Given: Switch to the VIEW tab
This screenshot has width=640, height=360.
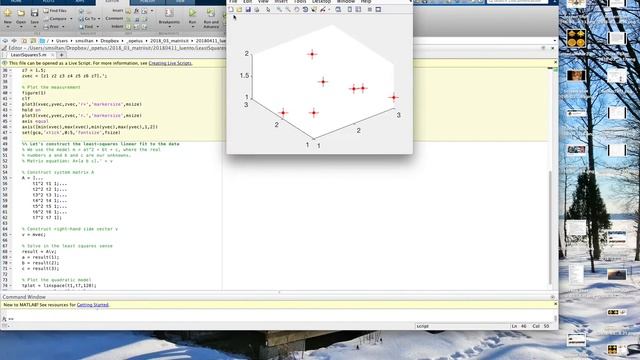Looking at the screenshot, I should click(180, 2).
